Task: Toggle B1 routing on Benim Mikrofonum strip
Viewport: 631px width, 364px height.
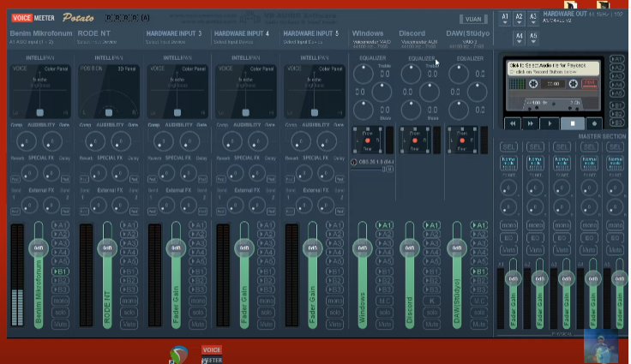Action: pos(60,272)
